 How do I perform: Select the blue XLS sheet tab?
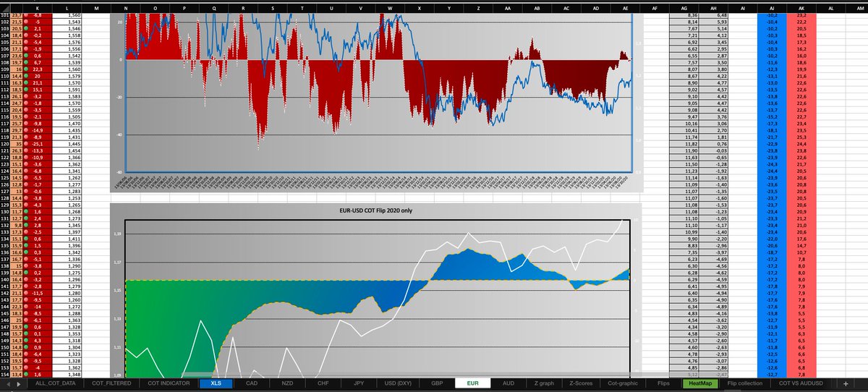click(x=216, y=384)
